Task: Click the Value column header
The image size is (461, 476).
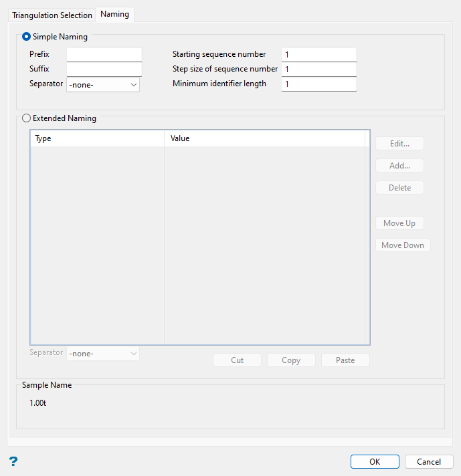Action: pos(264,138)
